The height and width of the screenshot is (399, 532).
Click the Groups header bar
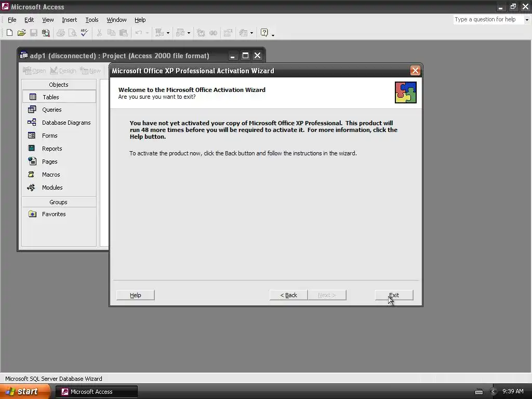[x=59, y=202]
